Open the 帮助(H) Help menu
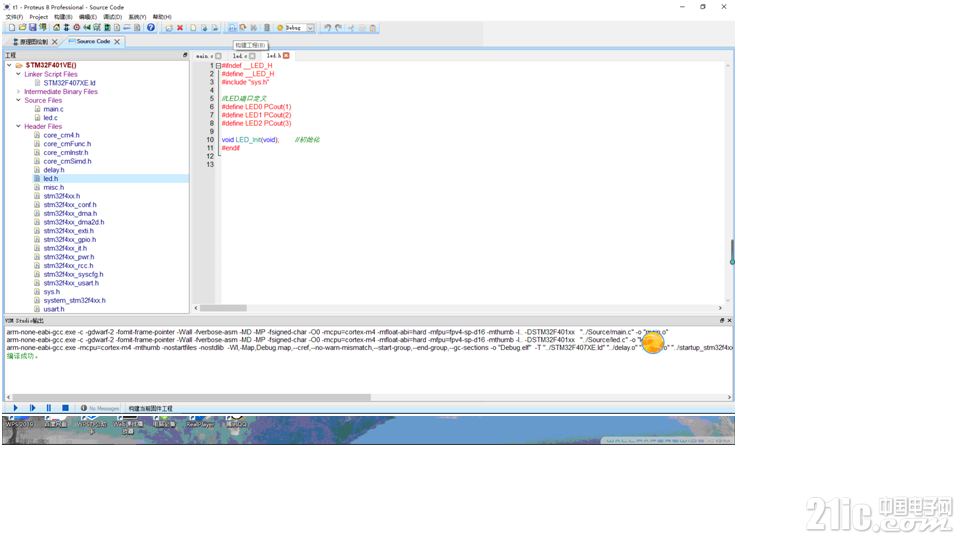 (162, 17)
